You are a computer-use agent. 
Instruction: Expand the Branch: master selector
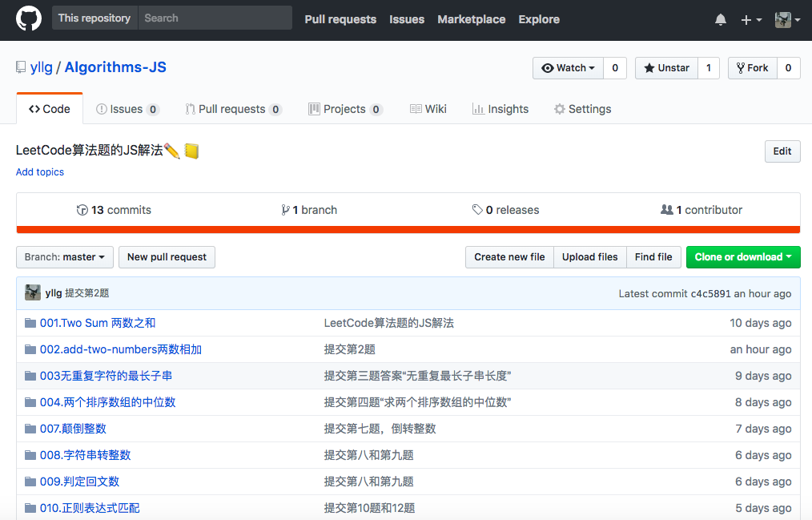point(65,257)
